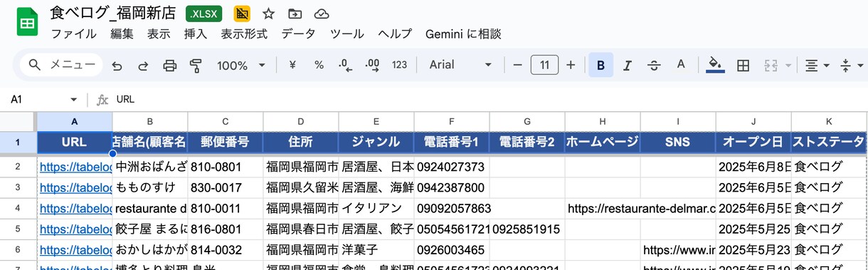Open the text color picker

point(681,65)
